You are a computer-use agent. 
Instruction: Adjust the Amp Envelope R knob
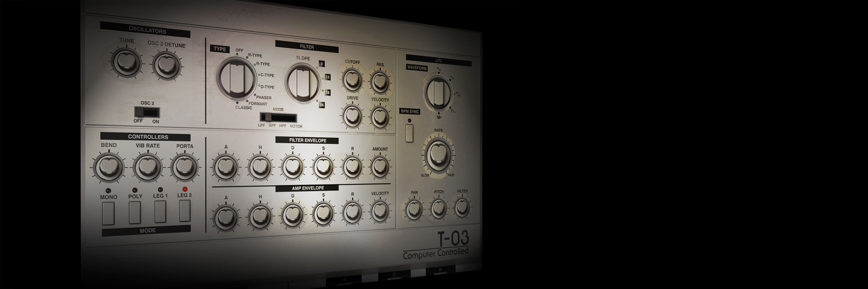[x=353, y=211]
